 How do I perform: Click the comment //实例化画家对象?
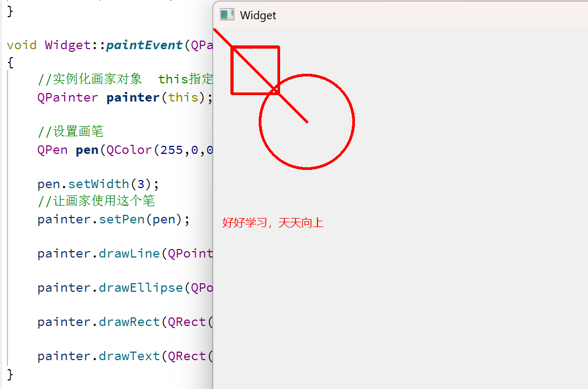[x=90, y=79]
